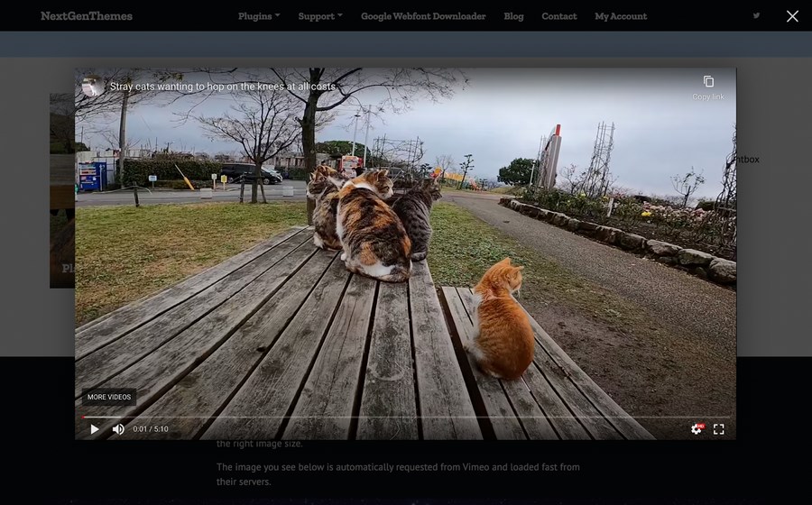Play the stray cats video
Image resolution: width=812 pixels, height=505 pixels.
(x=94, y=429)
